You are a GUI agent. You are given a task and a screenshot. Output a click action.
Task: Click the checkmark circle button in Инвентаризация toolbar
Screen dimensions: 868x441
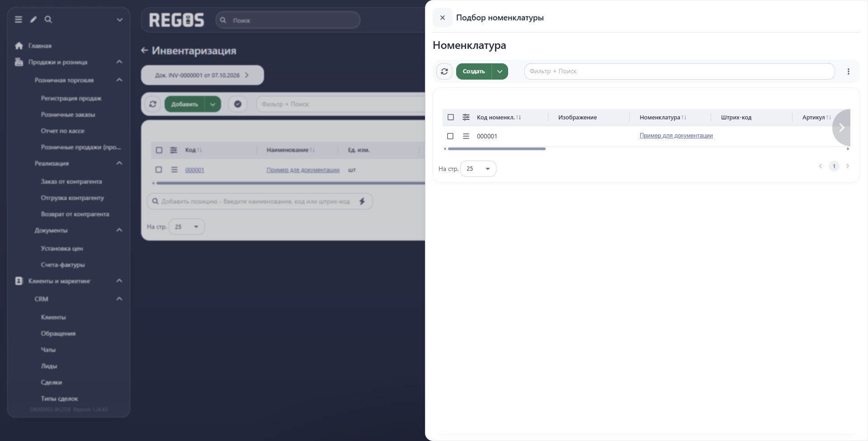click(238, 104)
